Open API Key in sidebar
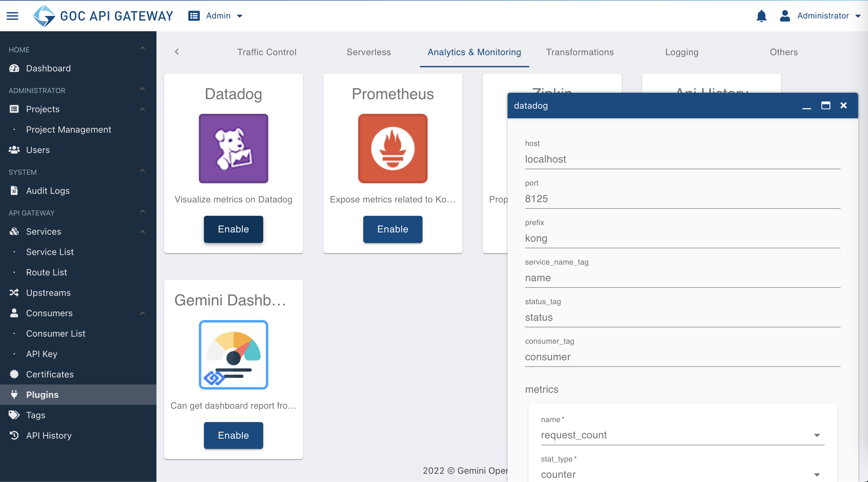 pos(42,354)
